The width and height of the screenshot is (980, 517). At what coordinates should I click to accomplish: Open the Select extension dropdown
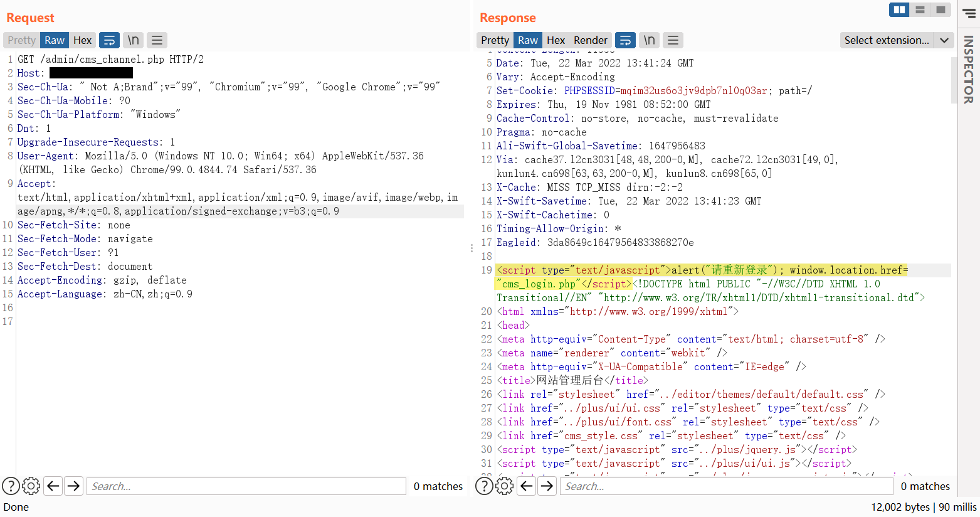887,40
